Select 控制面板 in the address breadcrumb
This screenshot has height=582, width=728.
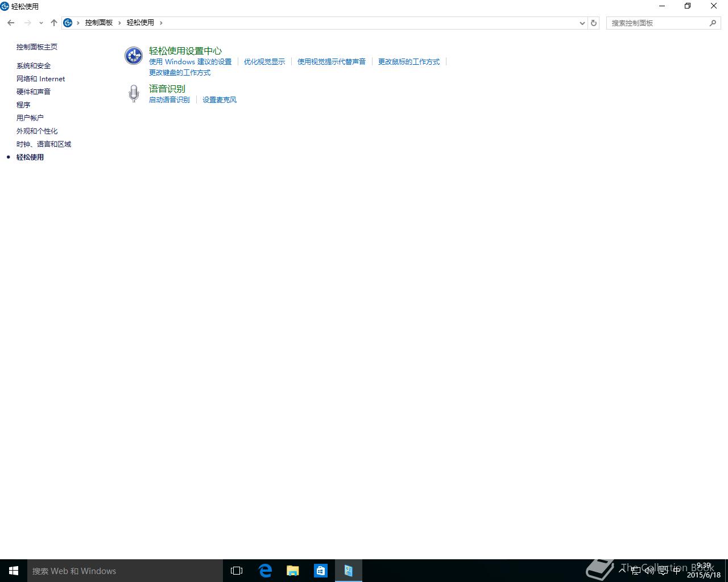(x=99, y=23)
